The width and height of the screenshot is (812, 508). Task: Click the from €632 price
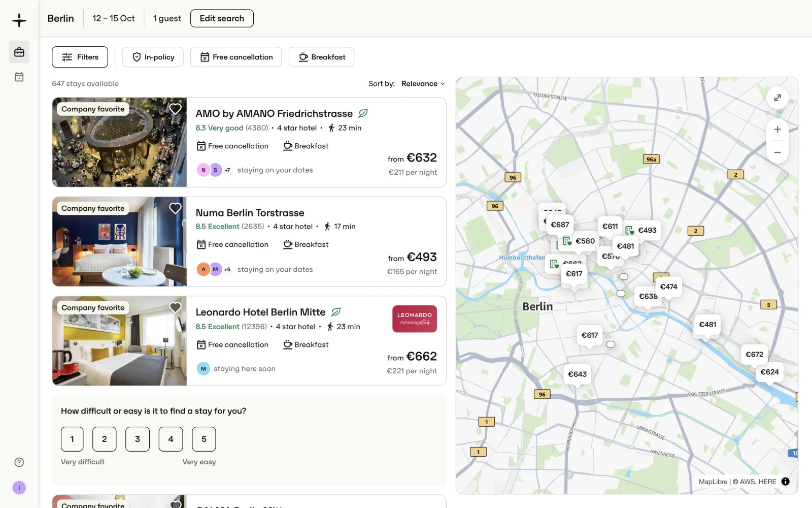point(412,158)
